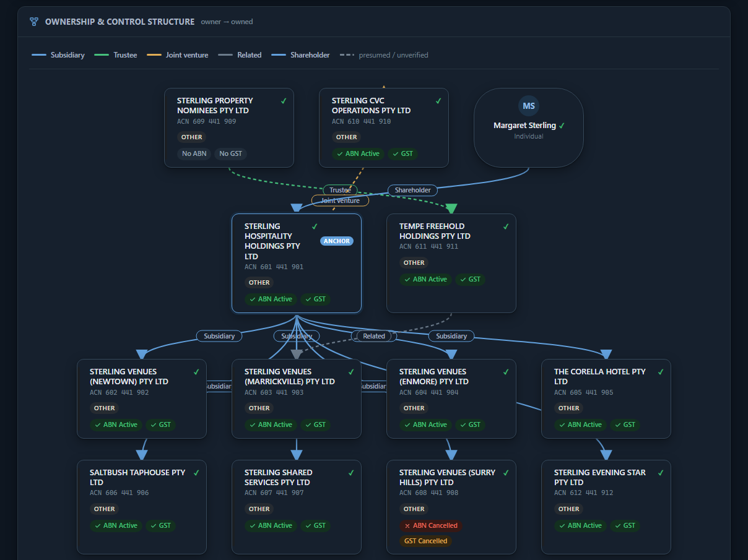Click ACN 601 441 901 text

pyautogui.click(x=274, y=267)
